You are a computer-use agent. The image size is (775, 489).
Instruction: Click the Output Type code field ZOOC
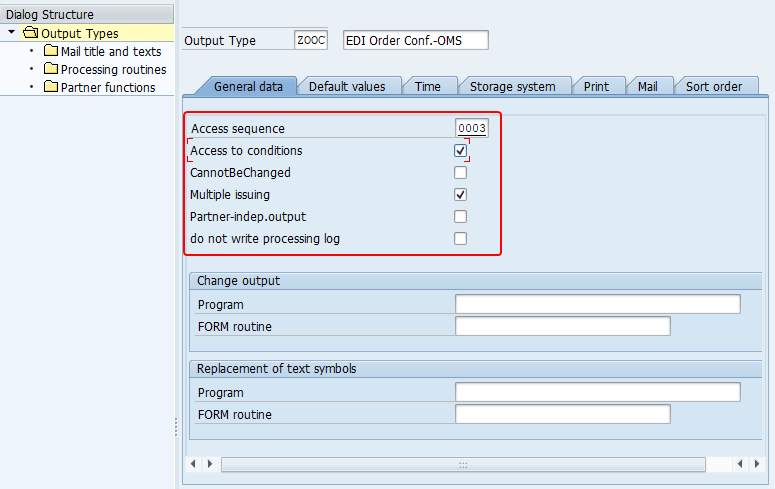[x=311, y=40]
